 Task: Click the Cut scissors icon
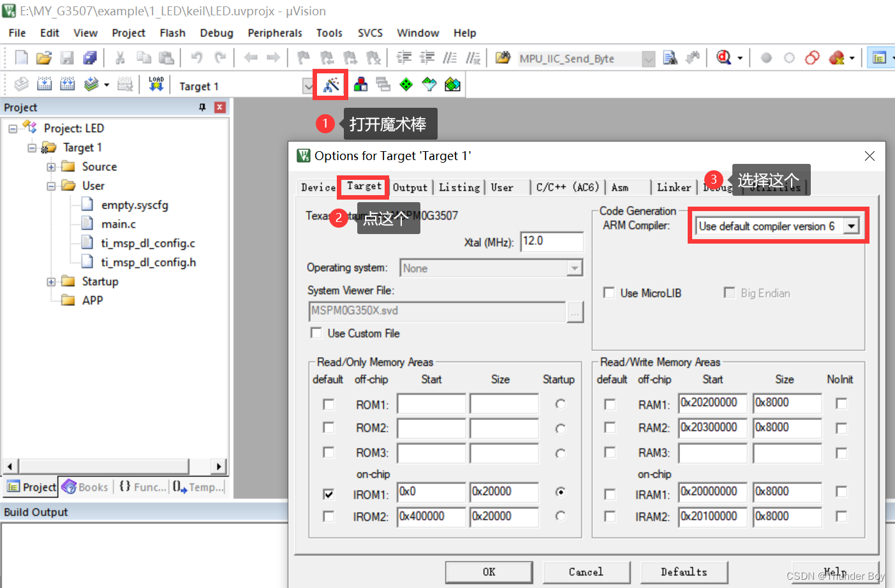click(120, 58)
